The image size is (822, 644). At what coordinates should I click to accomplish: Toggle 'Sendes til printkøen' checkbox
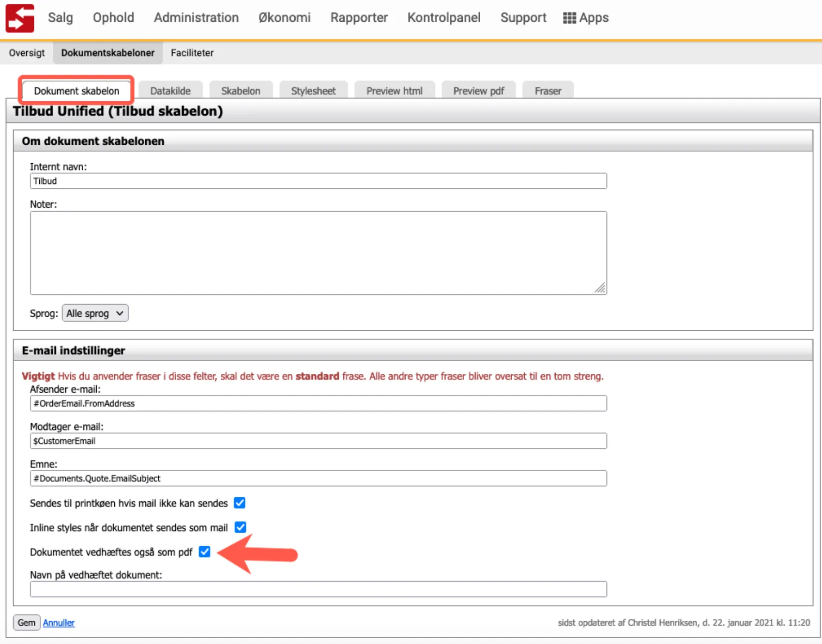[240, 503]
